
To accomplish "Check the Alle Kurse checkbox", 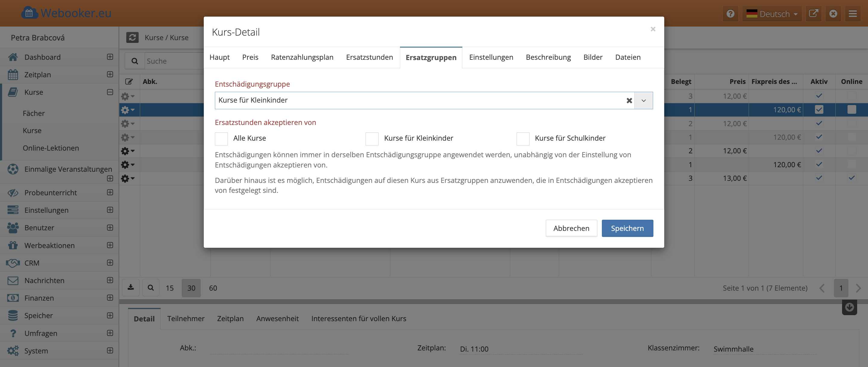I will click(222, 139).
